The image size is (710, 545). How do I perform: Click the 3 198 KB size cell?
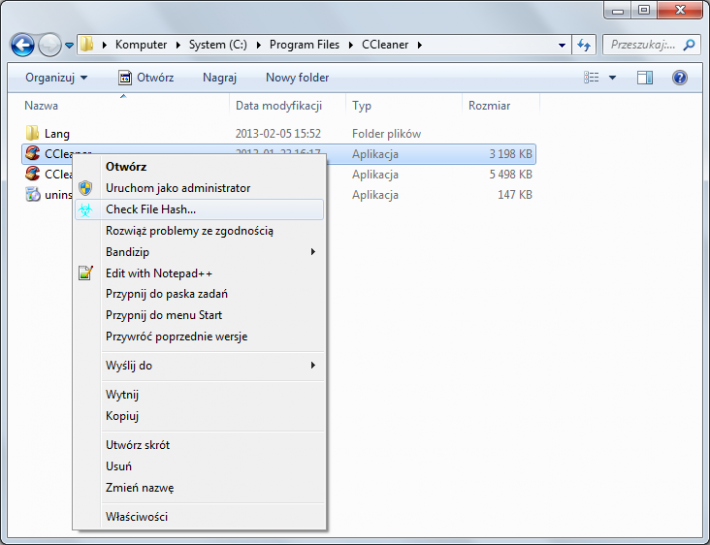click(510, 154)
